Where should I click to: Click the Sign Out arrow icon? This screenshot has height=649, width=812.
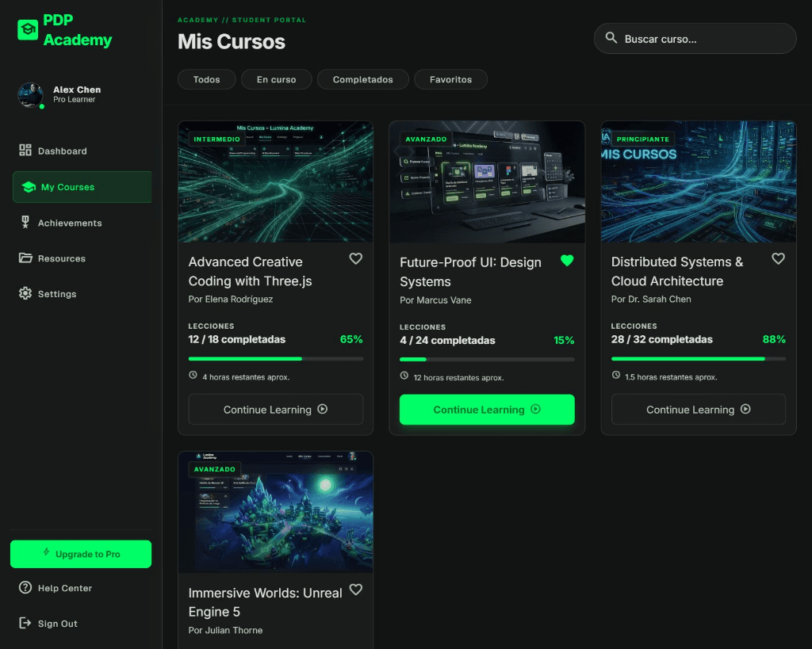pyautogui.click(x=25, y=623)
